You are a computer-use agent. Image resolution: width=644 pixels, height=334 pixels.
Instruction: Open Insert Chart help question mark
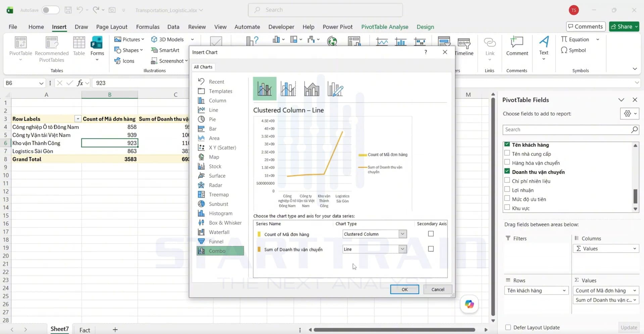tap(426, 52)
